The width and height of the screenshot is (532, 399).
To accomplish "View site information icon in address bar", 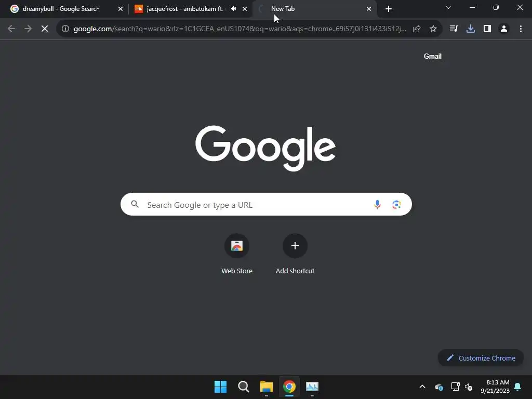I will point(65,29).
